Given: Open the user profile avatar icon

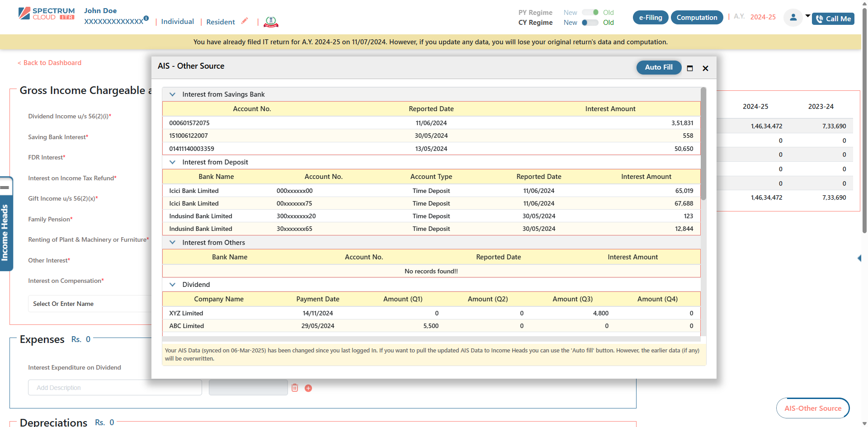Looking at the screenshot, I should coord(793,18).
